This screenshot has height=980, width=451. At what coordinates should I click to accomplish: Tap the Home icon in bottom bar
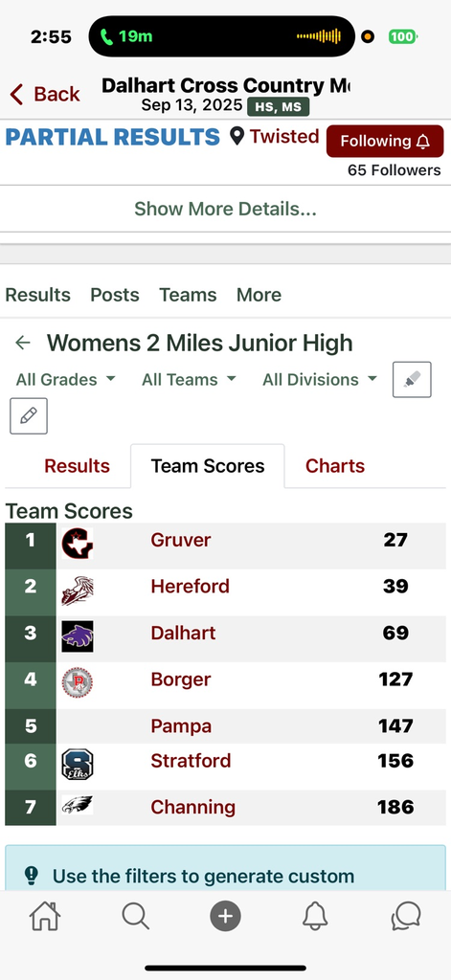pos(45,916)
